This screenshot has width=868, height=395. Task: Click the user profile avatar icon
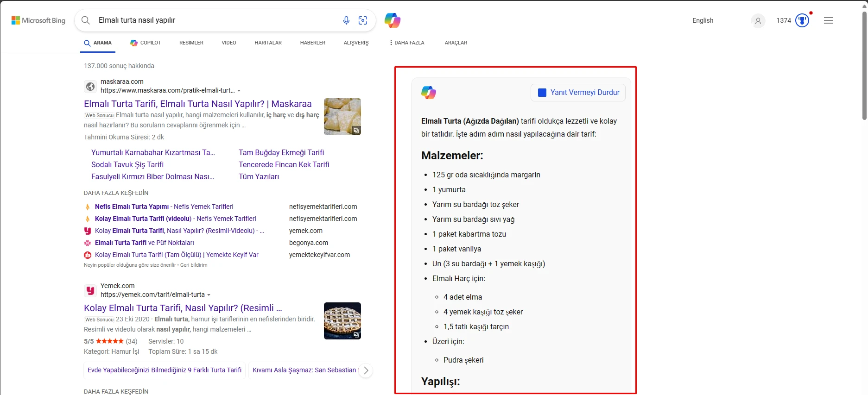(758, 21)
